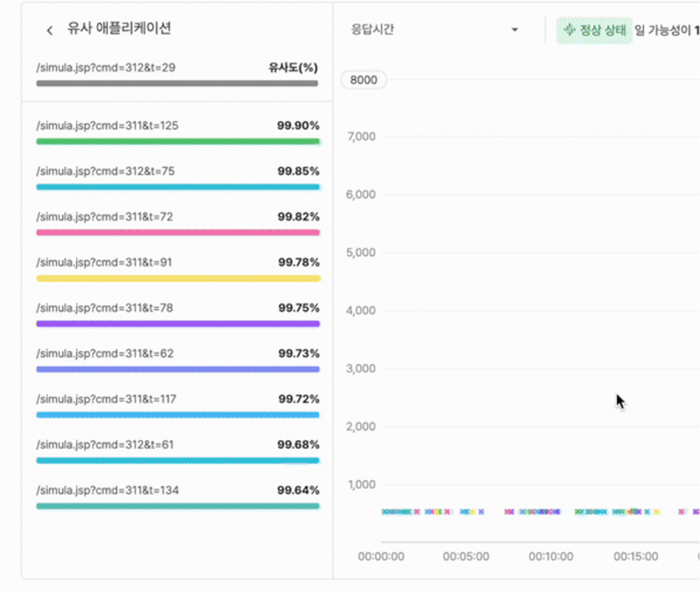Select /simula.jsp?cmd=311&t=91 entry
The width and height of the screenshot is (700, 592).
105,262
